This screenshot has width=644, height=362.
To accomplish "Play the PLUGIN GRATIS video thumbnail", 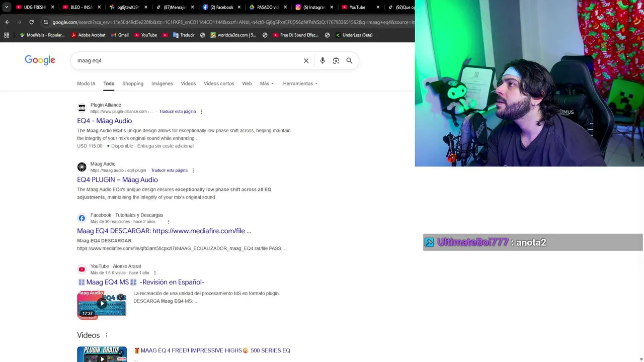I will tap(102, 354).
